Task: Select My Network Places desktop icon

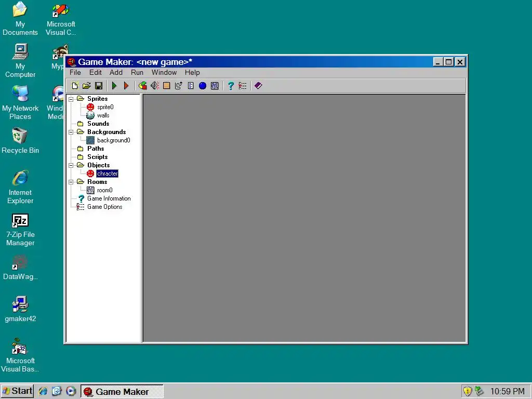Action: [x=20, y=103]
